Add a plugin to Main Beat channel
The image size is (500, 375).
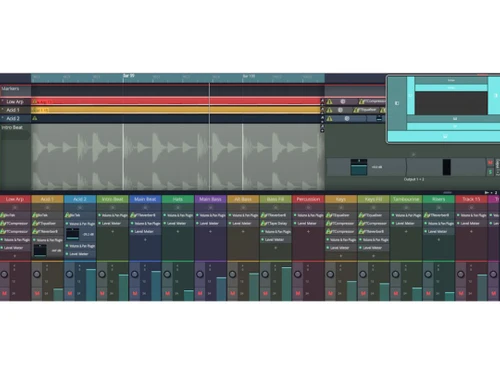pos(145,240)
